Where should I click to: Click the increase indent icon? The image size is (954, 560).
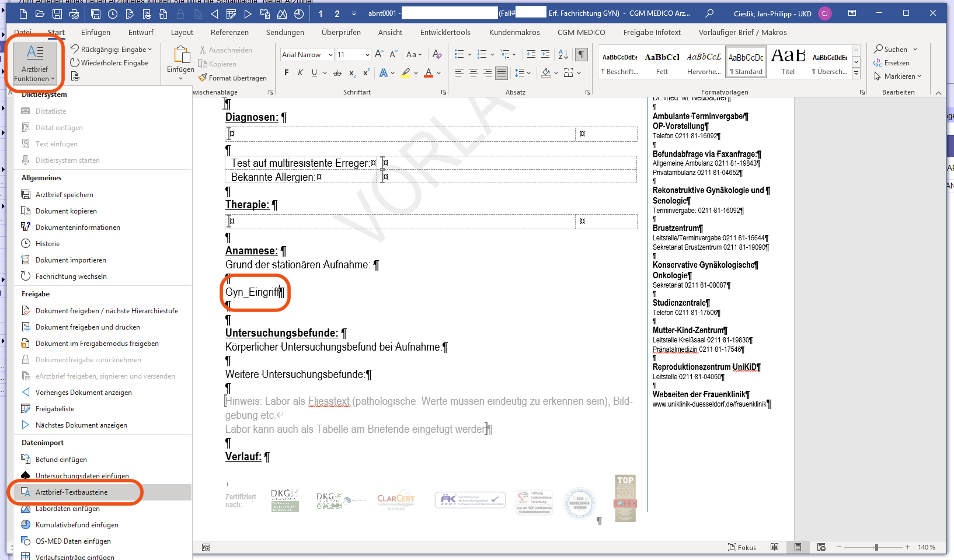545,54
